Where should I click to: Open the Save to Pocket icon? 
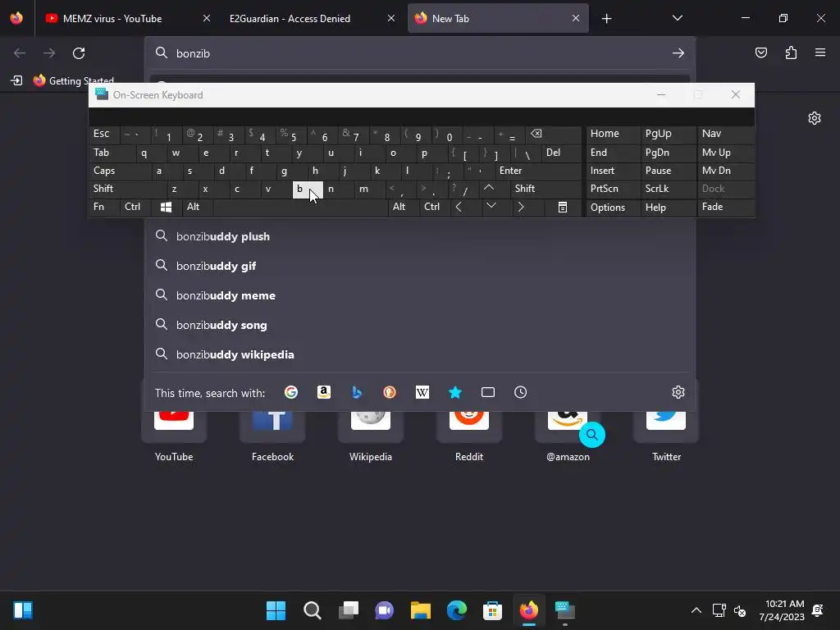(761, 52)
